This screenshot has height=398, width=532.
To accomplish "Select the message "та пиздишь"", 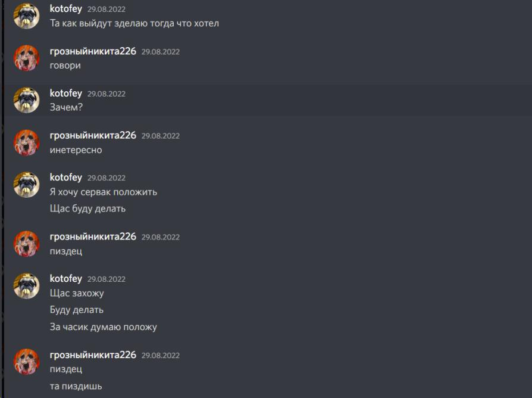I will point(76,387).
